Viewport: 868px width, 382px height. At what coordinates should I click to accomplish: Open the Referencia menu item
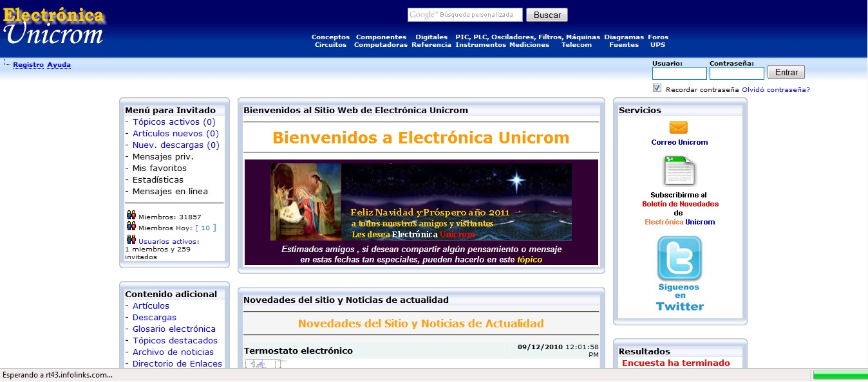[431, 45]
